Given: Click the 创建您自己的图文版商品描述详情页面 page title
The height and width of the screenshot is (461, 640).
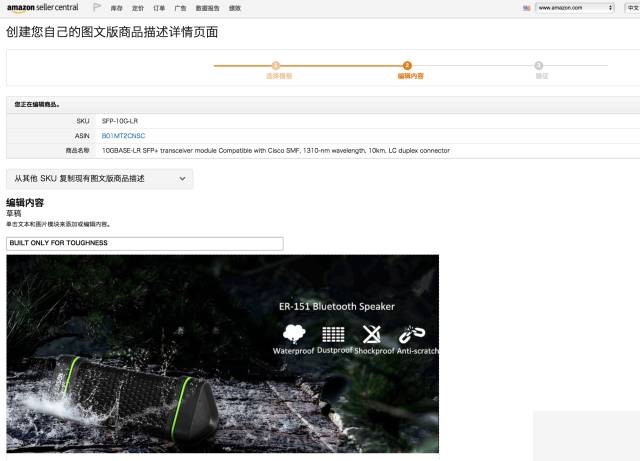Looking at the screenshot, I should tap(112, 32).
